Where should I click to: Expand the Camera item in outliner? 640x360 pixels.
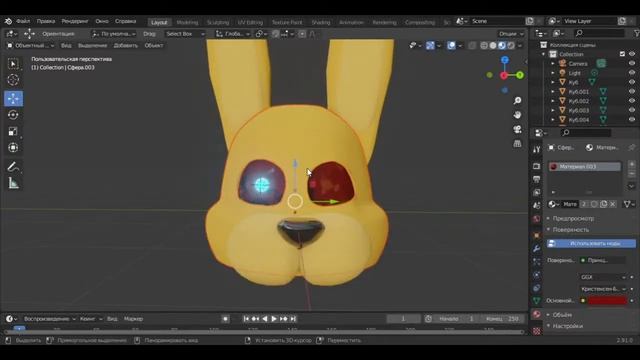tap(553, 63)
